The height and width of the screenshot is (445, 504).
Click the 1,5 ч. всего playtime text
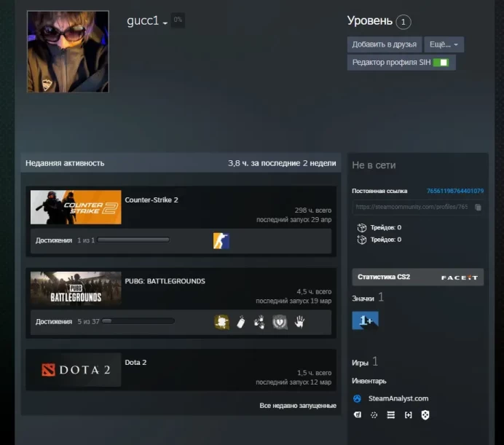pos(314,373)
